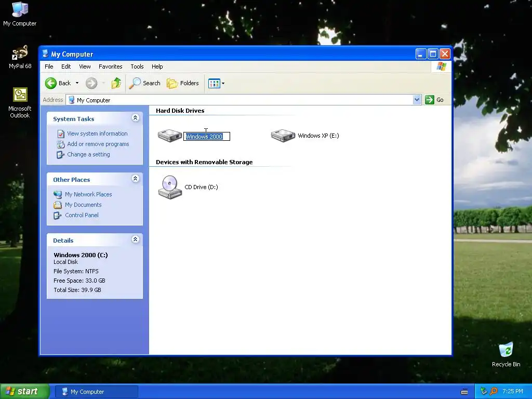Click the Windows 2000 rename text box
532x399 pixels.
click(207, 137)
